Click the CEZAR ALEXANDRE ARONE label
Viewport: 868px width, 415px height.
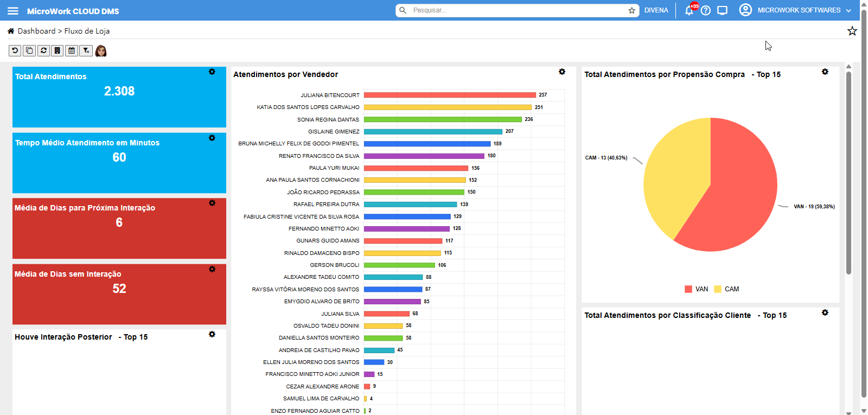pyautogui.click(x=323, y=387)
